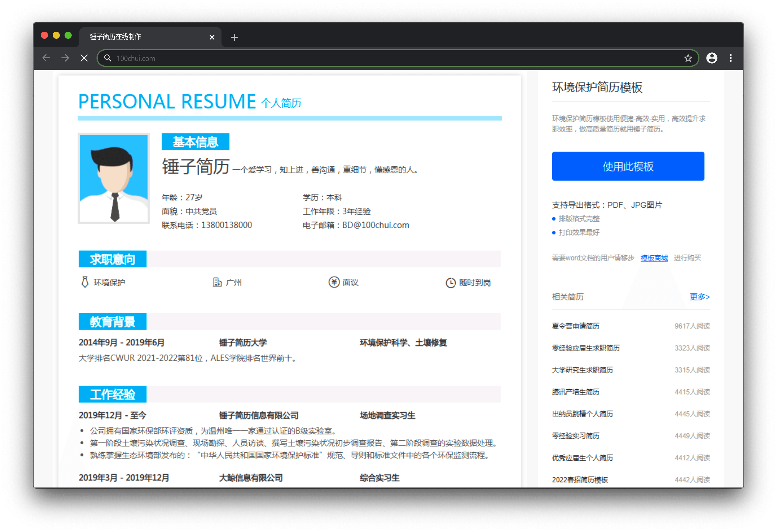Open the user profile icon in the toolbar
This screenshot has width=777, height=532.
(712, 58)
